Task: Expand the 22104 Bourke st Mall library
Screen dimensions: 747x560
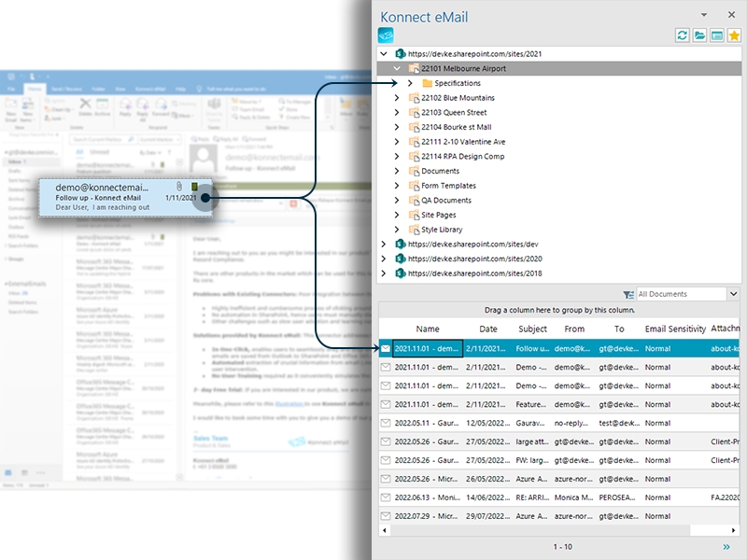Action: pos(397,127)
